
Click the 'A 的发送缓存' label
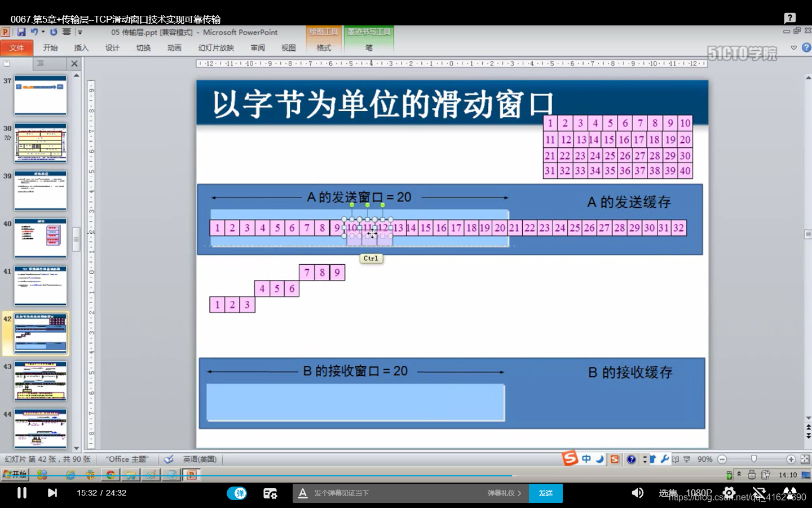pos(629,202)
